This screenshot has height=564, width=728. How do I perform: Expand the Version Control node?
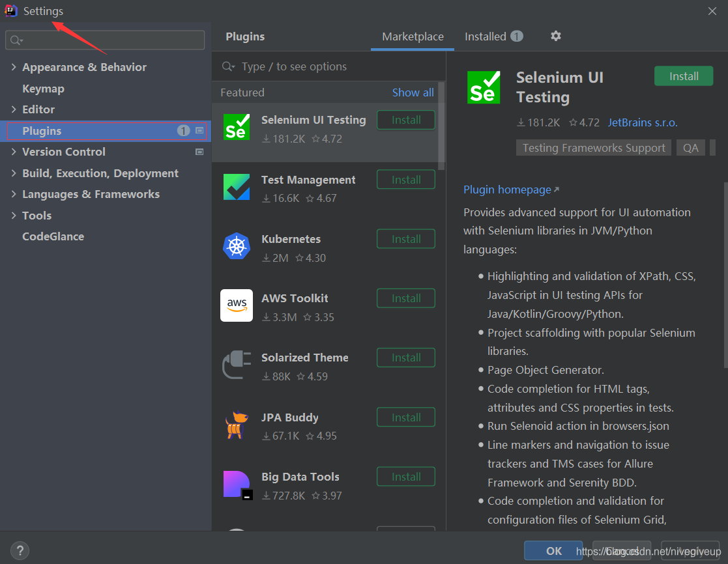click(14, 152)
